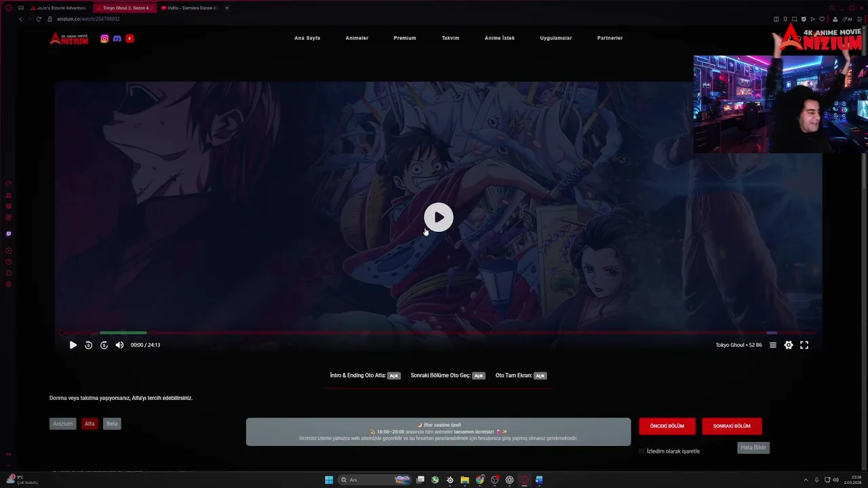The image size is (868, 488).
Task: Switch to the Indila - Dernière Danse tab
Action: pos(189,8)
